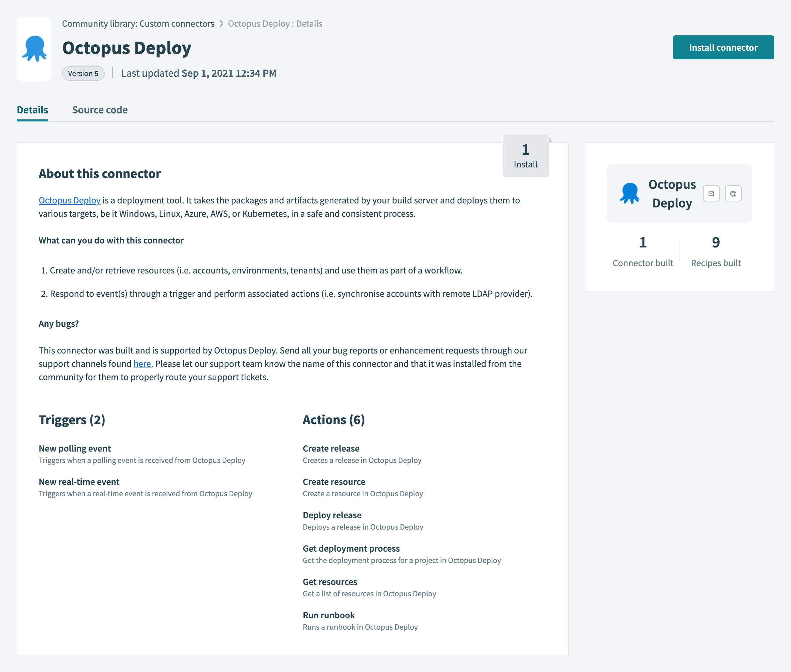Click the email icon in author card
This screenshot has width=791, height=672.
click(x=711, y=193)
